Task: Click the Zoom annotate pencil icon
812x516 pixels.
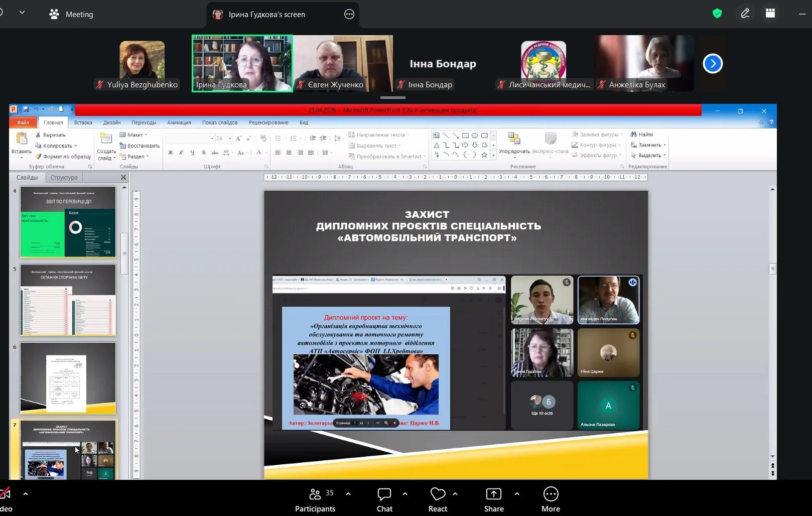Action: pos(745,14)
